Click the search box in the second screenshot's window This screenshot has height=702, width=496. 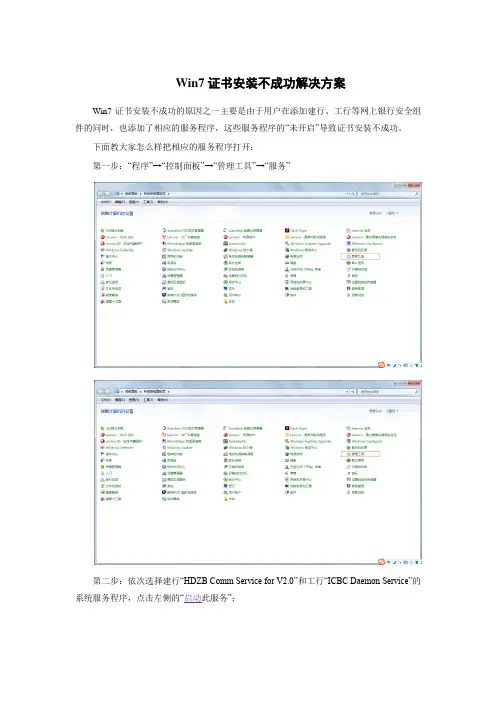(x=388, y=392)
